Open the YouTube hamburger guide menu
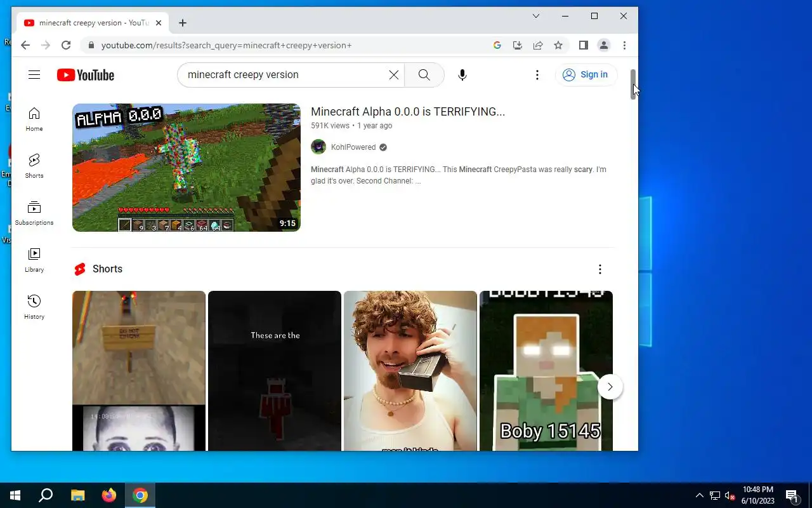The image size is (812, 508). click(x=34, y=75)
